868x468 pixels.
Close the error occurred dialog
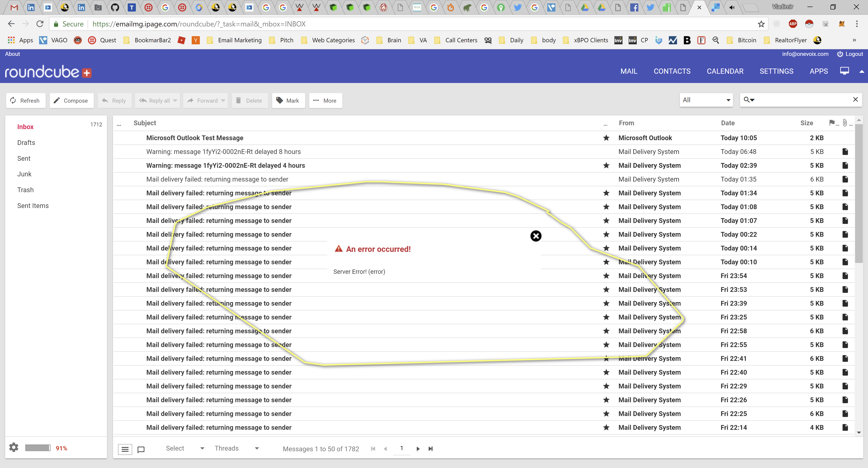pos(536,236)
